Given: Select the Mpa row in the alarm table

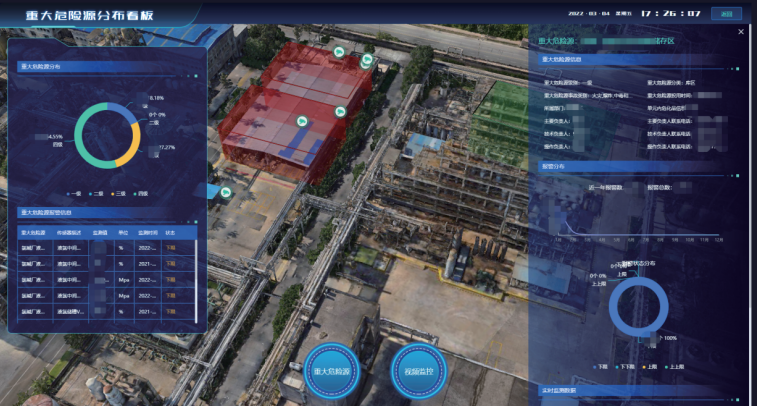Looking at the screenshot, I should 100,280.
